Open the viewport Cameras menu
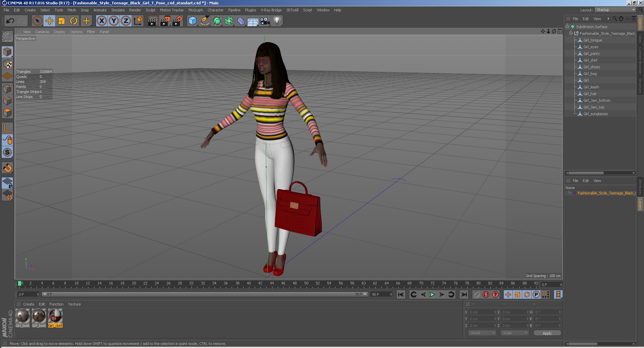Viewport: 644px width, 348px height. pyautogui.click(x=42, y=32)
